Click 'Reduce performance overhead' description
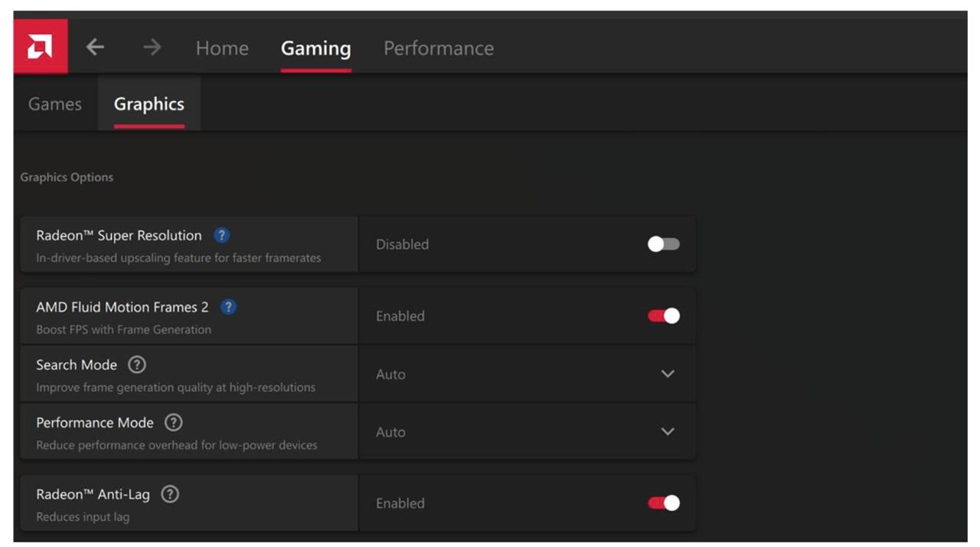This screenshot has width=980, height=547. click(x=176, y=445)
